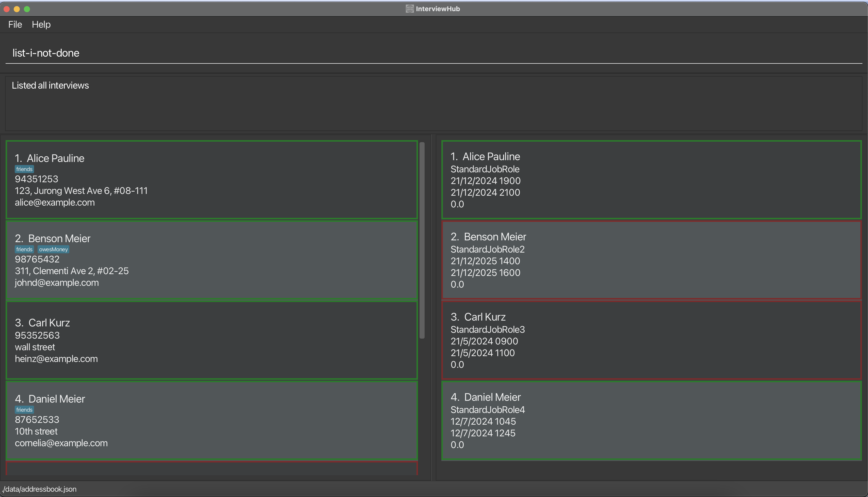Open the Help menu
The image size is (868, 497).
pyautogui.click(x=41, y=25)
